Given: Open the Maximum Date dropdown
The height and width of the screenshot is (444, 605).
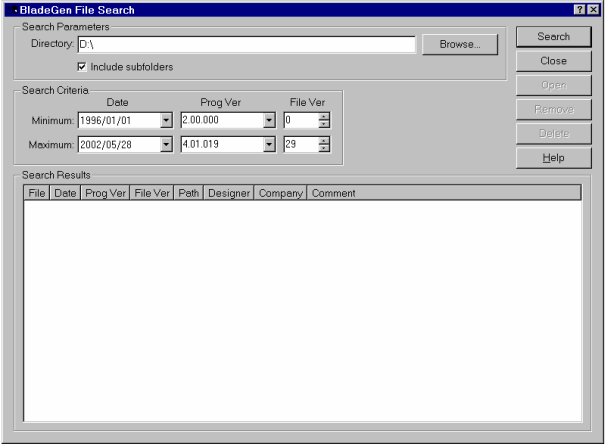Looking at the screenshot, I should pos(166,144).
